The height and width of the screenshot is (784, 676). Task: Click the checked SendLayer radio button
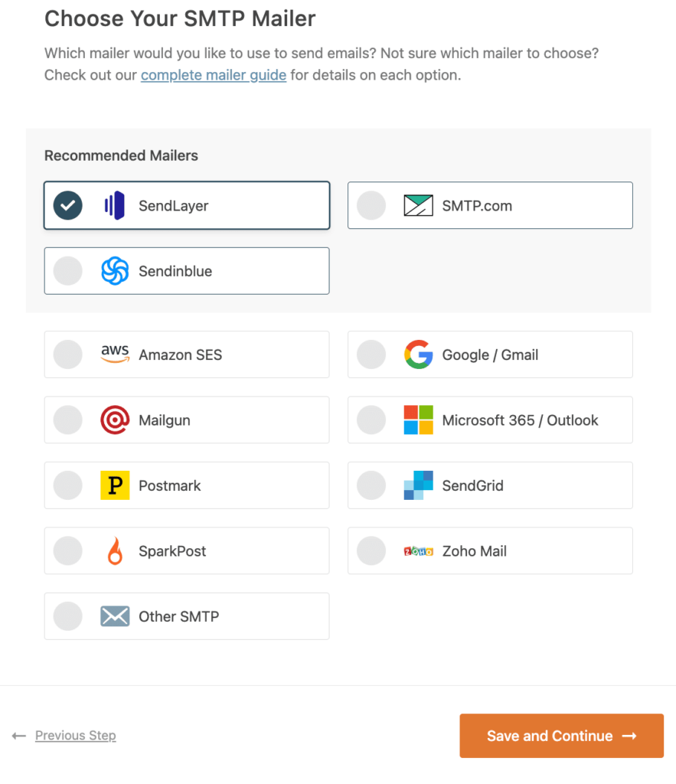pos(68,205)
